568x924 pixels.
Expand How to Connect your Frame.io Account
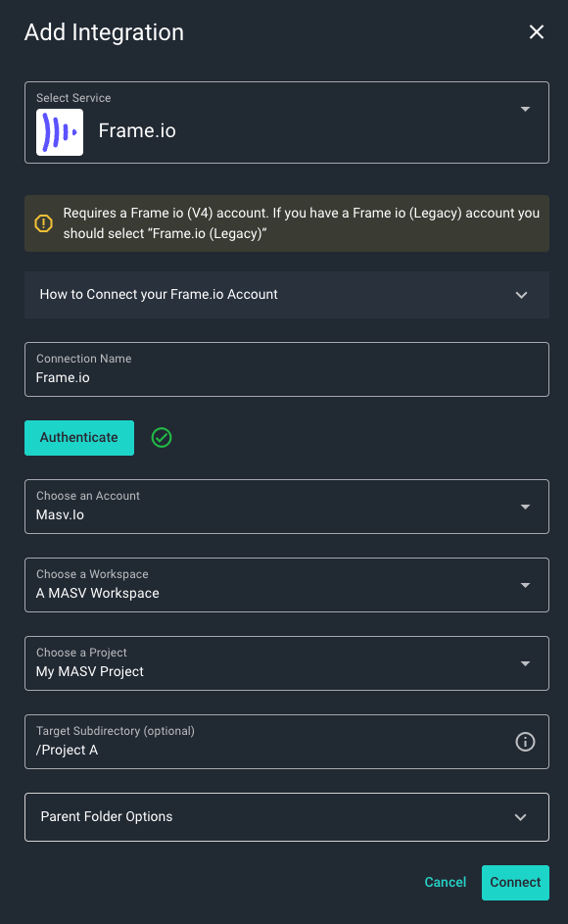click(x=284, y=294)
